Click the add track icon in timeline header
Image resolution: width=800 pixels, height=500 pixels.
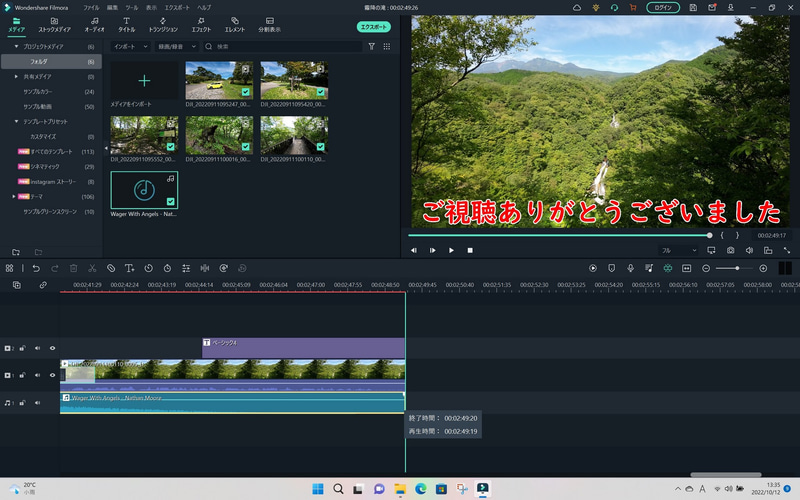pos(17,285)
